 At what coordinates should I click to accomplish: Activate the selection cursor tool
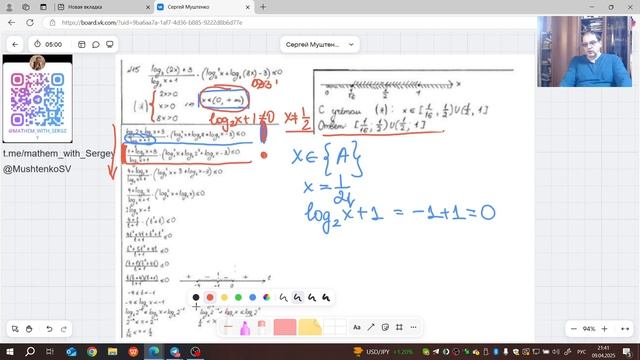click(x=15, y=329)
